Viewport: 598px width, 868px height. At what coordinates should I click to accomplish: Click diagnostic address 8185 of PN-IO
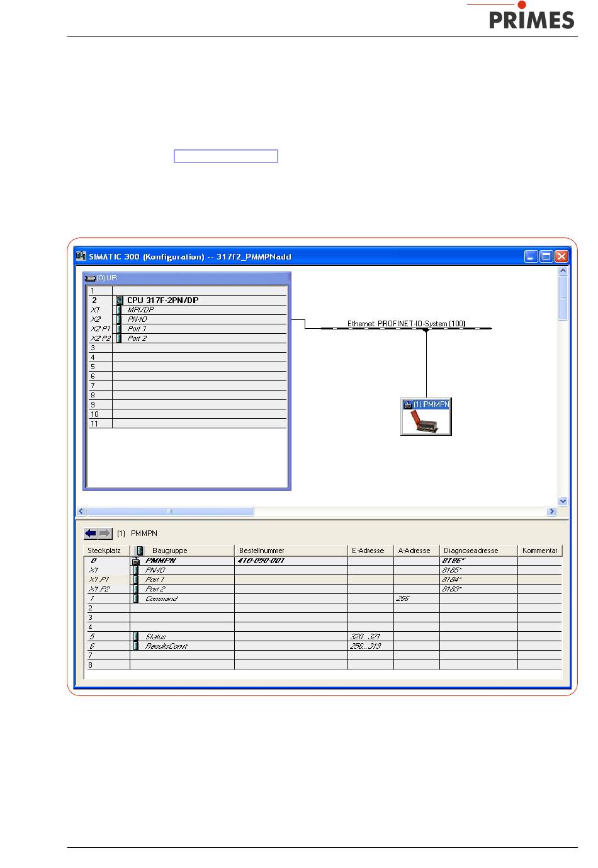(452, 569)
